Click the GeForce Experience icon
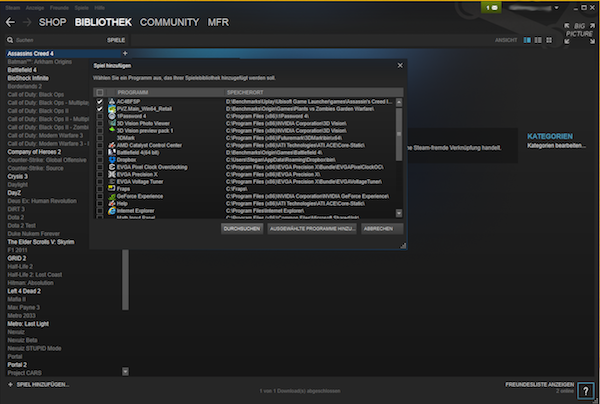600x404 pixels. coord(112,196)
